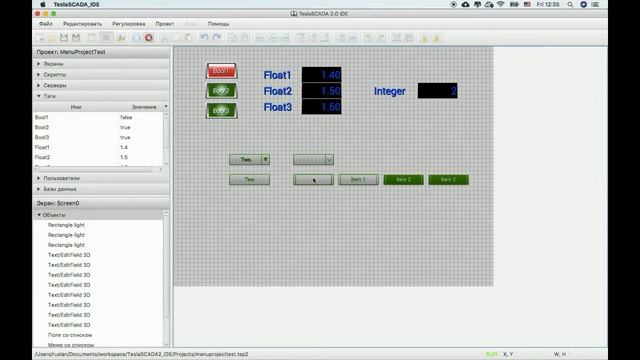The width and height of the screenshot is (640, 360).
Task: Open the Spotlight search magnifier
Action: (x=570, y=4)
